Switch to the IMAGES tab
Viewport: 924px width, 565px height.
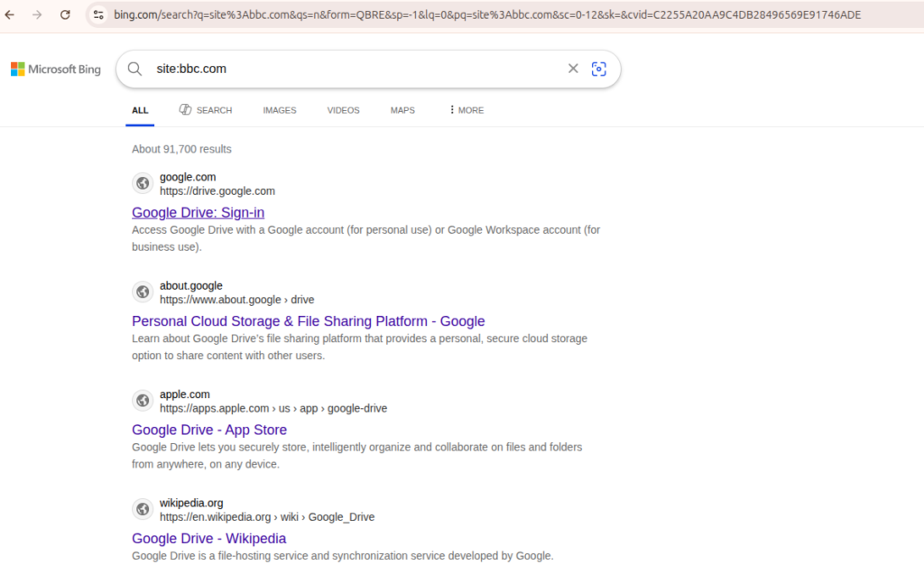pyautogui.click(x=279, y=109)
